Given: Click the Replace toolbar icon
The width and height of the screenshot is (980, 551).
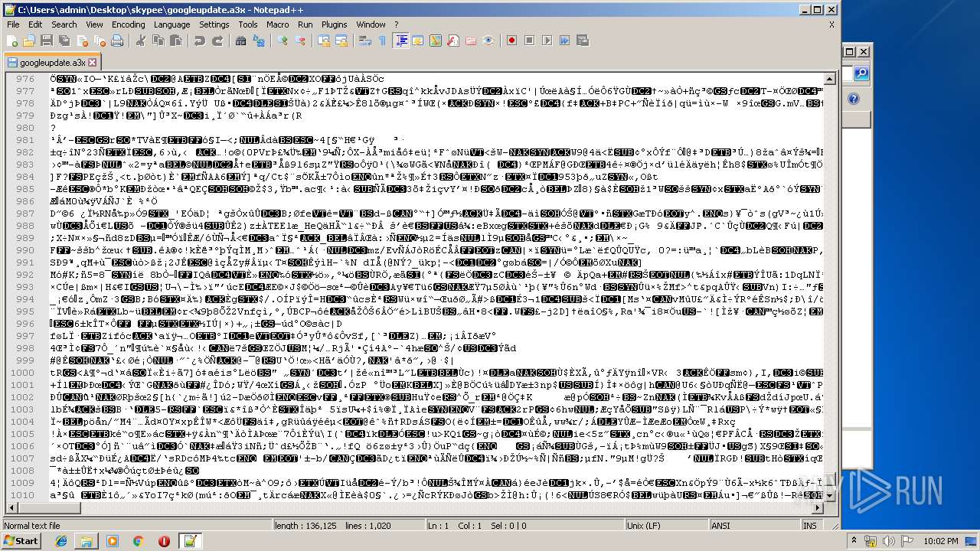Looking at the screenshot, I should (259, 40).
